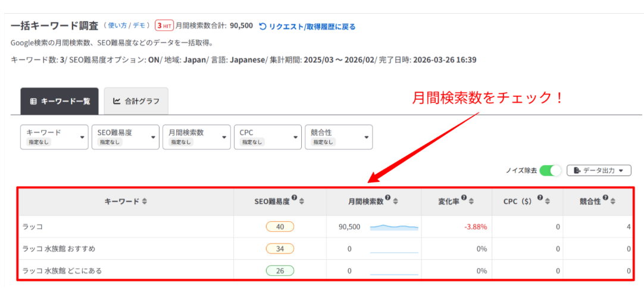Sort by the 月間検索数 column arrows
Screen dimensions: 644x293
396,201
